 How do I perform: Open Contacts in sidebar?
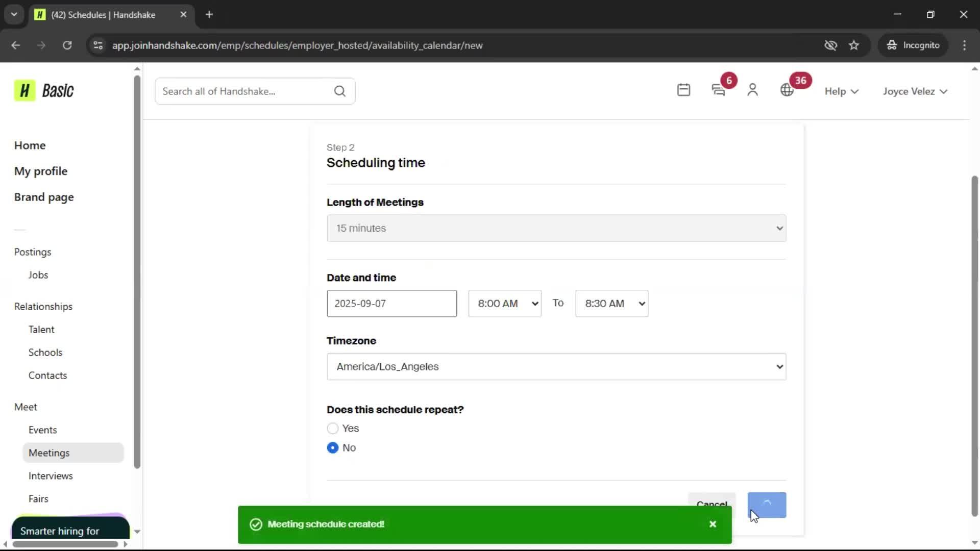[47, 375]
